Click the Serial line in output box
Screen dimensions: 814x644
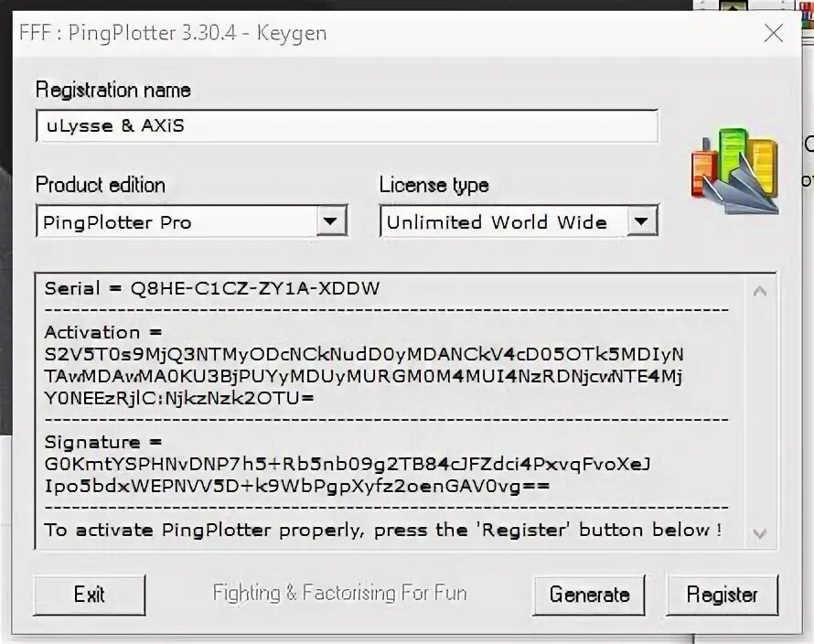(212, 288)
